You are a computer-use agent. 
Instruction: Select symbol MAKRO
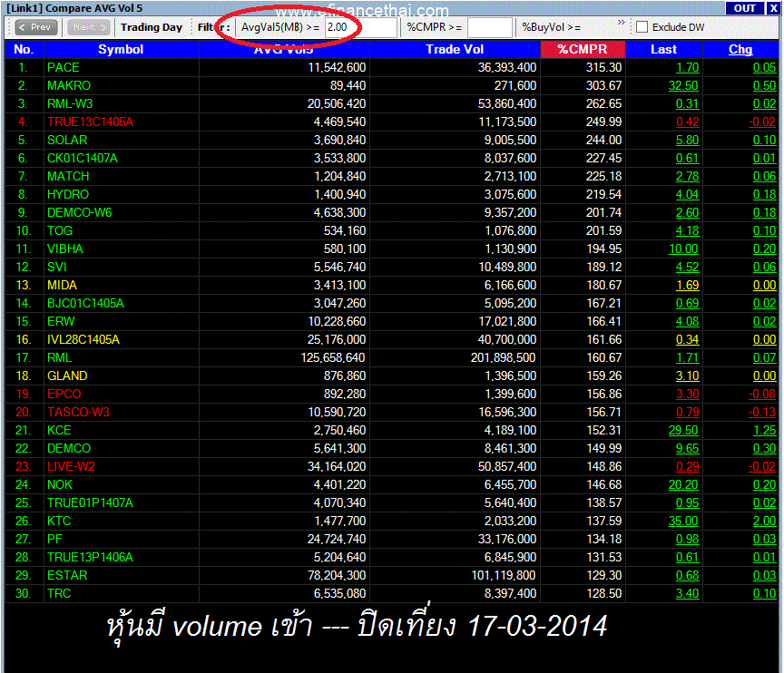click(69, 85)
